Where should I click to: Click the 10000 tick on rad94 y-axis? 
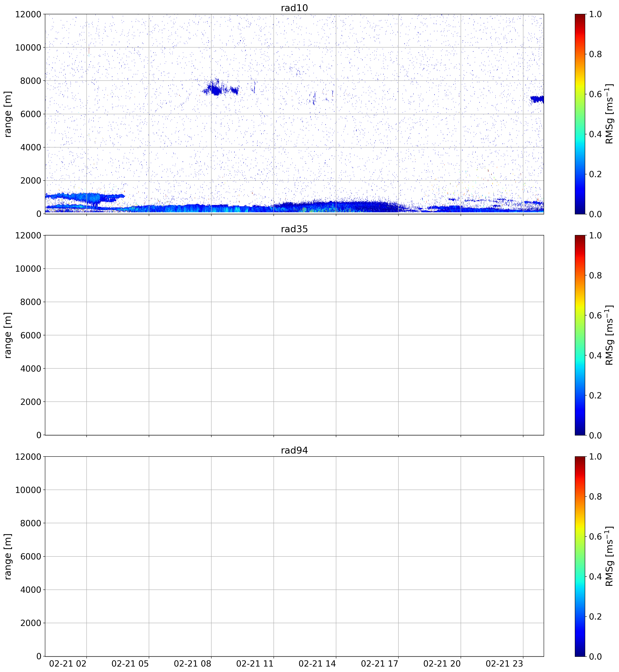[x=28, y=490]
